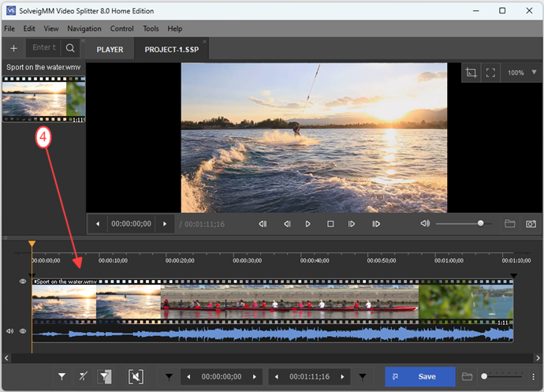Mute the audio track speaker icon
Viewport: 544px width, 392px height.
9,331
